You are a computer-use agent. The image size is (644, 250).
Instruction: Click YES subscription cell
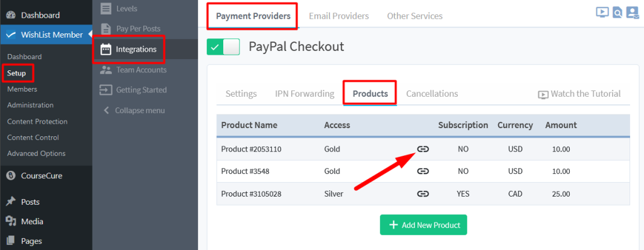(463, 193)
